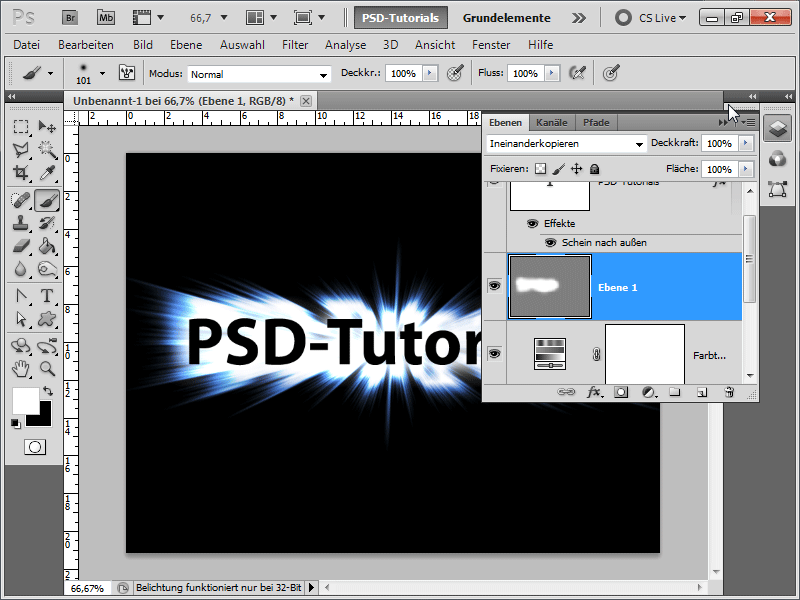This screenshot has height=600, width=800.
Task: Click the foreground color swatch
Action: point(24,400)
